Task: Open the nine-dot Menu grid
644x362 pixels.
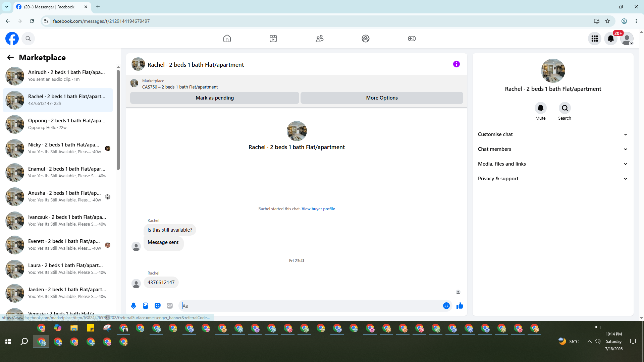Action: point(595,39)
